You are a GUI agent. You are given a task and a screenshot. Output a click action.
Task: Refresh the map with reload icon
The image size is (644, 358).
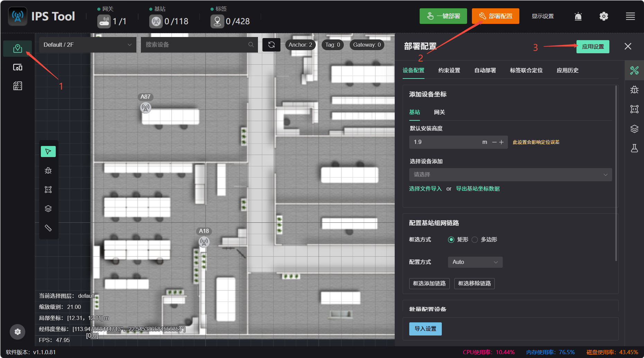tap(271, 45)
